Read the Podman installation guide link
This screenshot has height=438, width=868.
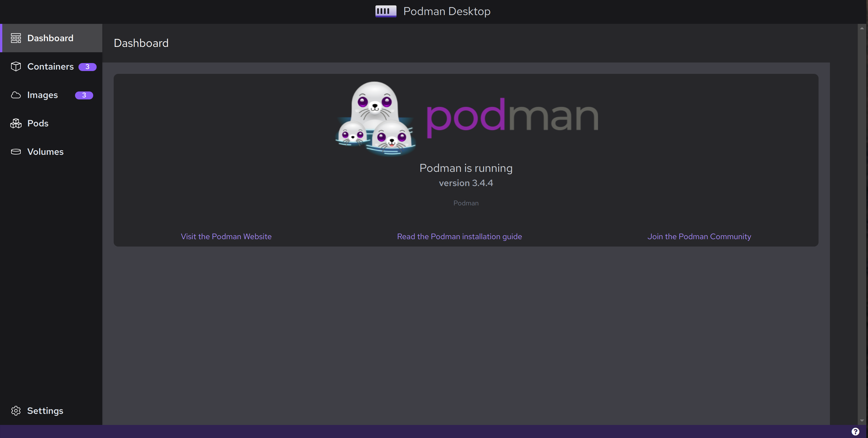click(x=459, y=236)
